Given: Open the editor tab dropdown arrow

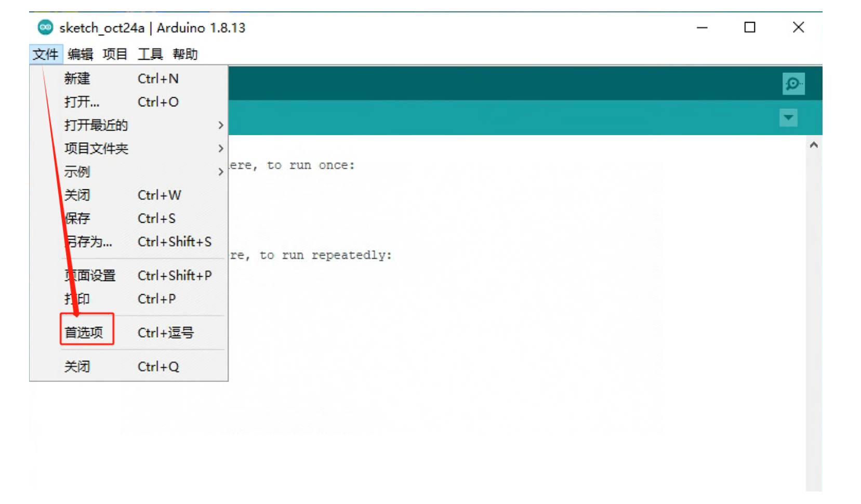Looking at the screenshot, I should tap(788, 117).
